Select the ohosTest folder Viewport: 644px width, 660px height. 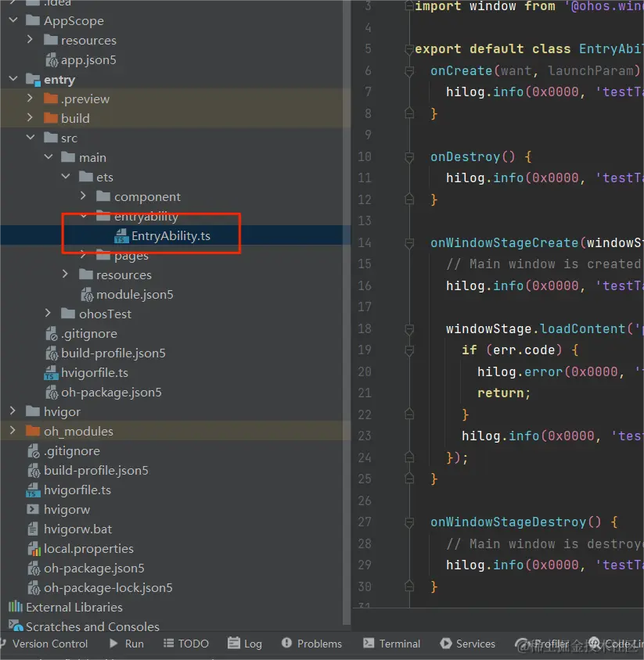[x=105, y=314]
